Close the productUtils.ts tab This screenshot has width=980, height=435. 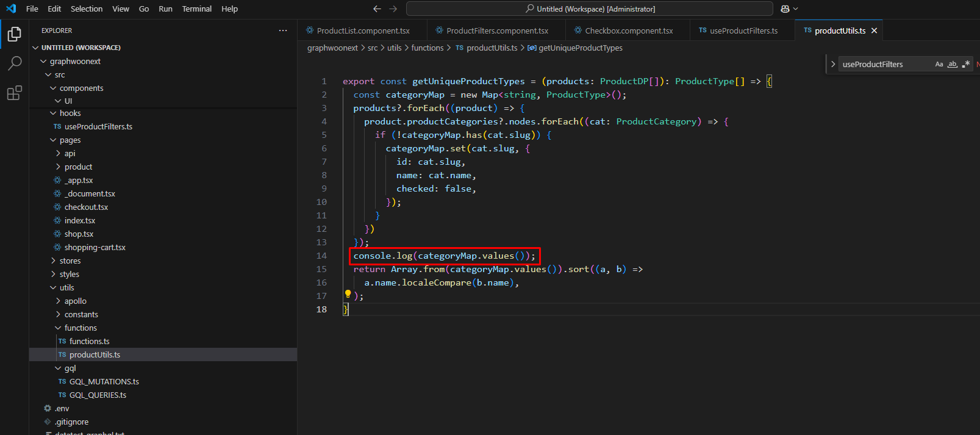pos(874,31)
